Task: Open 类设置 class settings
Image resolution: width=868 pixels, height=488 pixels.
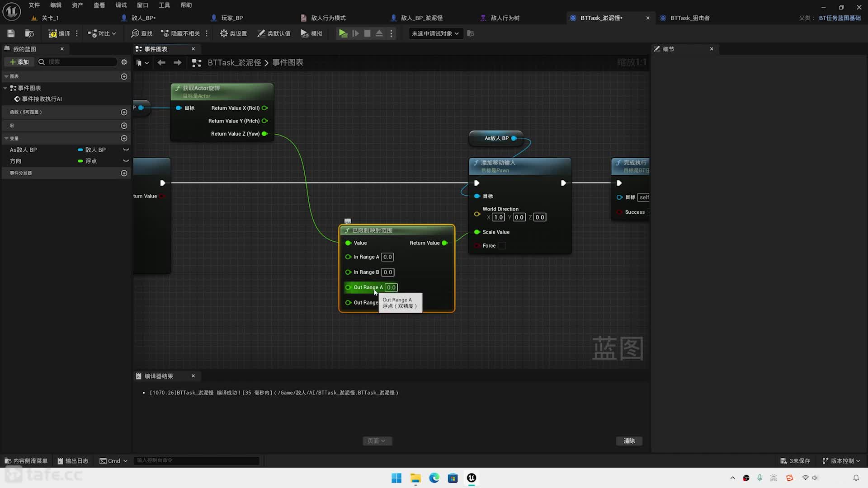Action: click(233, 33)
